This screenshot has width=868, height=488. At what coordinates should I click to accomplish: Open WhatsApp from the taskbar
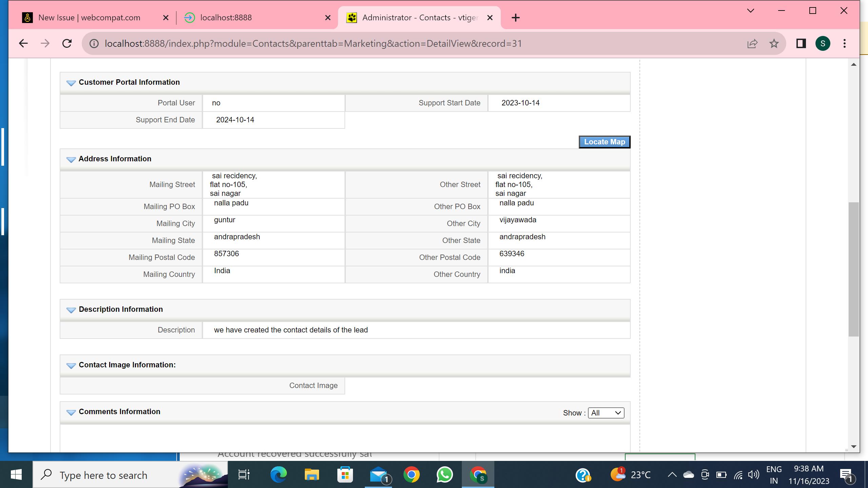(x=445, y=474)
